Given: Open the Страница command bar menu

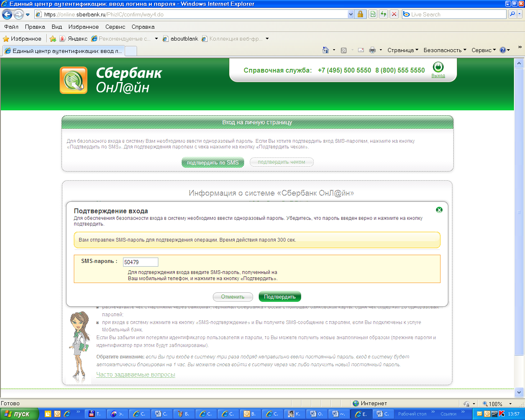Looking at the screenshot, I should [x=403, y=50].
